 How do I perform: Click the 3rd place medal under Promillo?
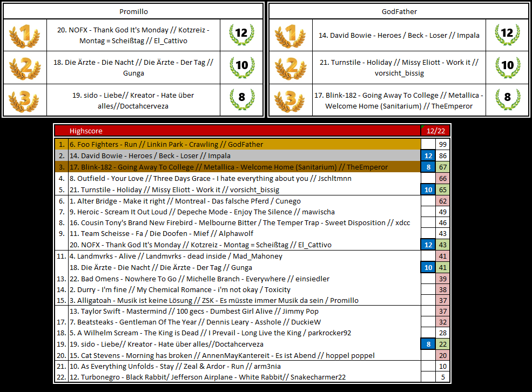(x=24, y=101)
